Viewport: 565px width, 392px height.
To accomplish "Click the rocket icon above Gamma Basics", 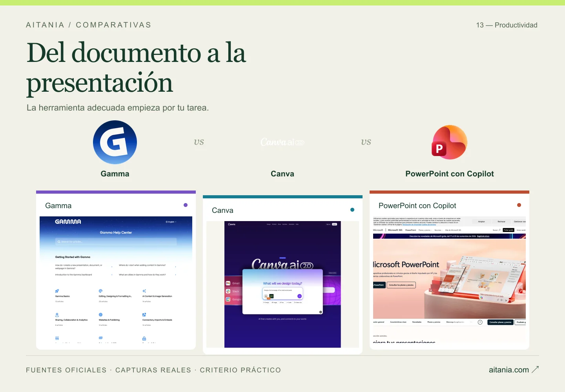I will tap(57, 291).
